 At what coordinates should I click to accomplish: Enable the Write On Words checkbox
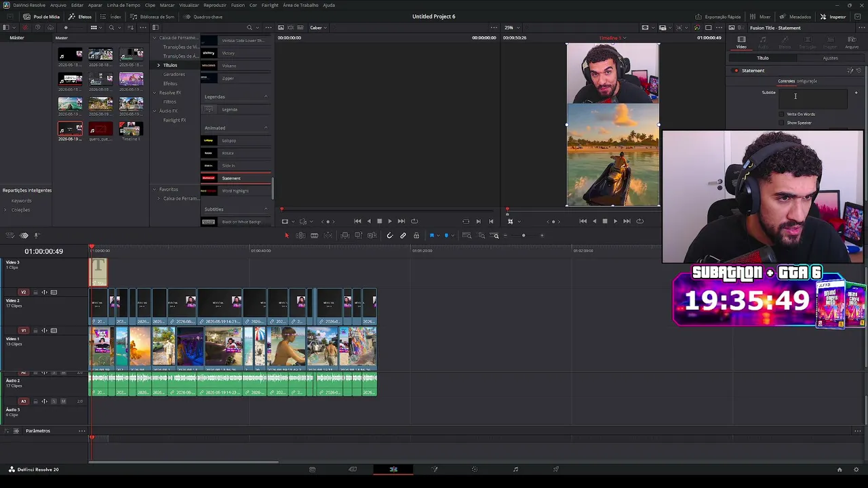[x=781, y=115]
